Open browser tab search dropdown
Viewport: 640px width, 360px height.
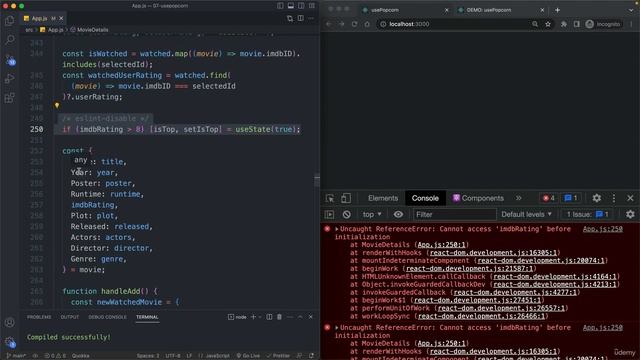pyautogui.click(x=631, y=10)
